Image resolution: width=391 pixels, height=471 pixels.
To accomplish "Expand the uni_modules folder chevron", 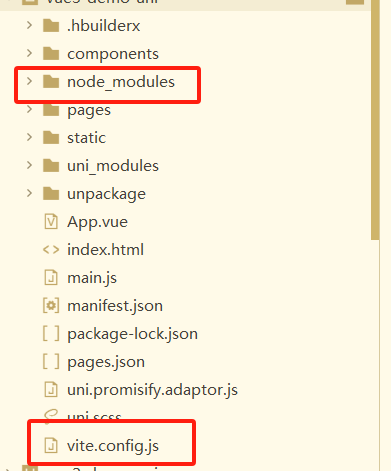I will click(29, 165).
